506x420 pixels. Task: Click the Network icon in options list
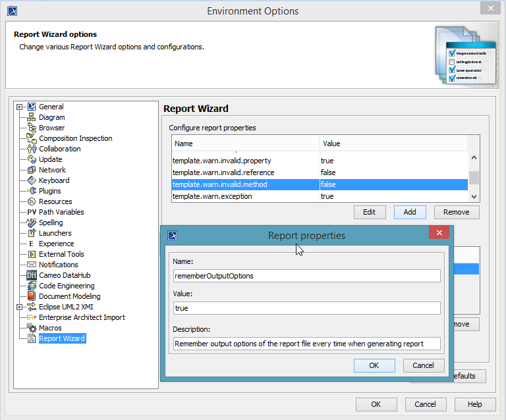pos(32,170)
